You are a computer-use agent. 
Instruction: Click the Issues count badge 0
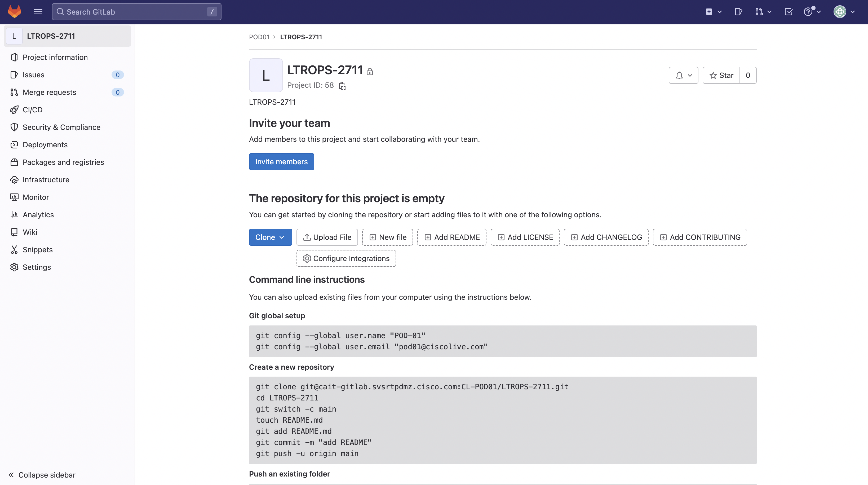118,75
